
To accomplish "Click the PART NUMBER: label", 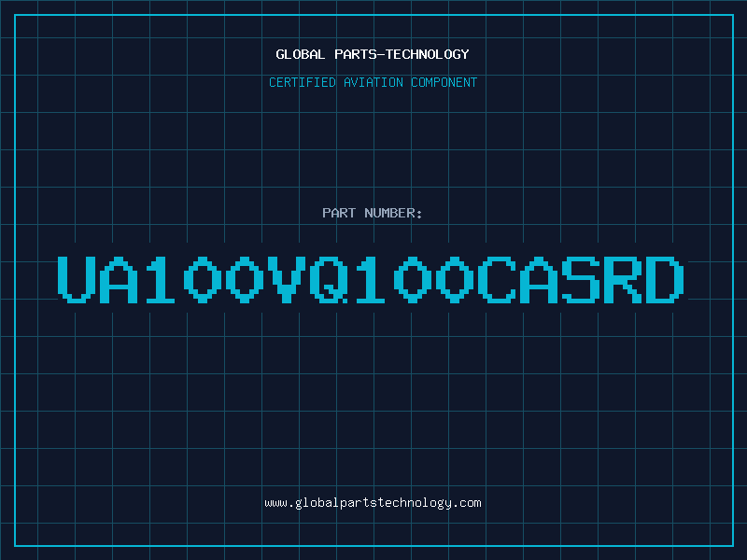I will coord(373,213).
